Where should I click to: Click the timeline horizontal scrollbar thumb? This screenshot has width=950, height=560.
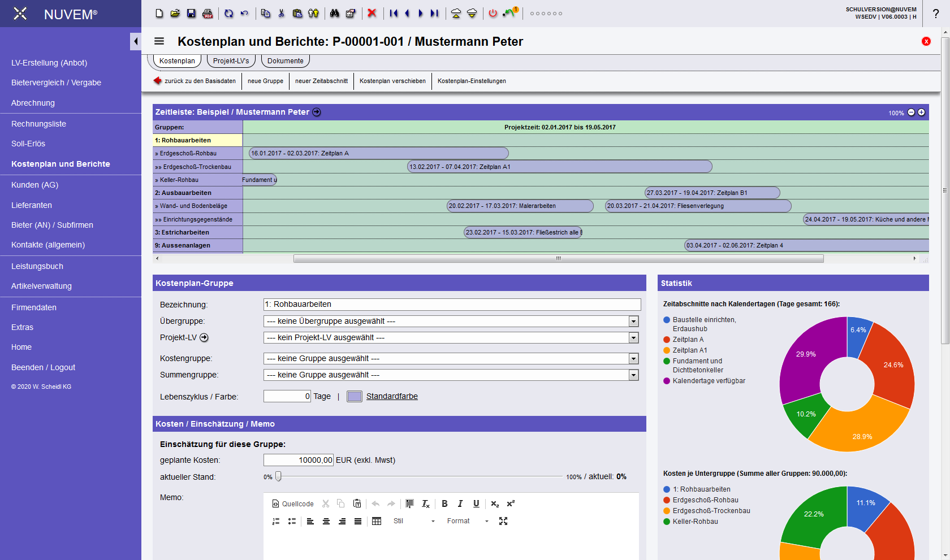558,258
